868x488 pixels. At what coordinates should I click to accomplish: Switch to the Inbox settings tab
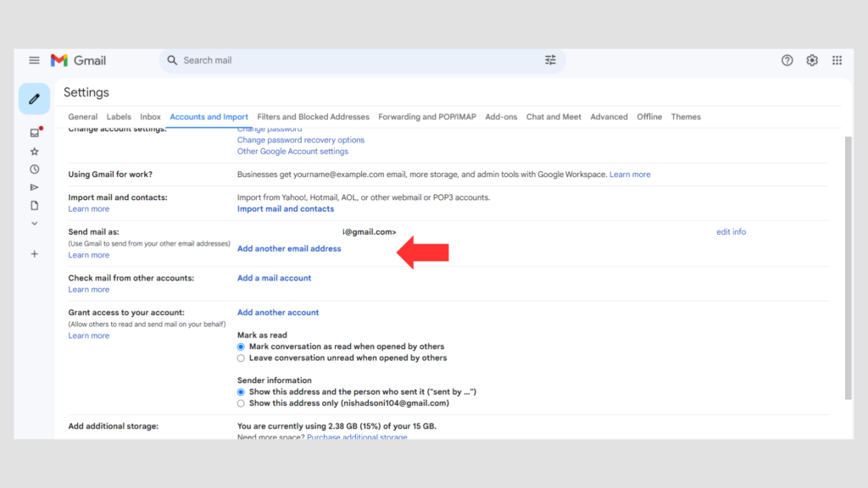[150, 117]
